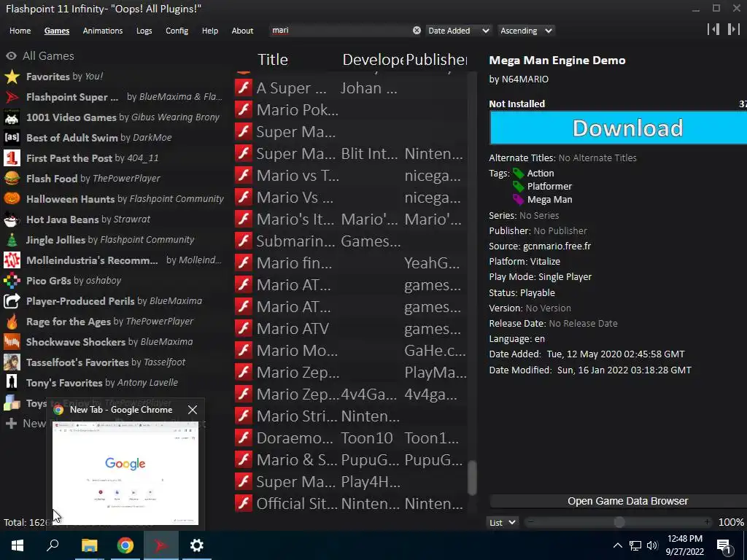The image size is (747, 560).
Task: Click the 1001 Video Games playlist icon
Action: [x=12, y=117]
